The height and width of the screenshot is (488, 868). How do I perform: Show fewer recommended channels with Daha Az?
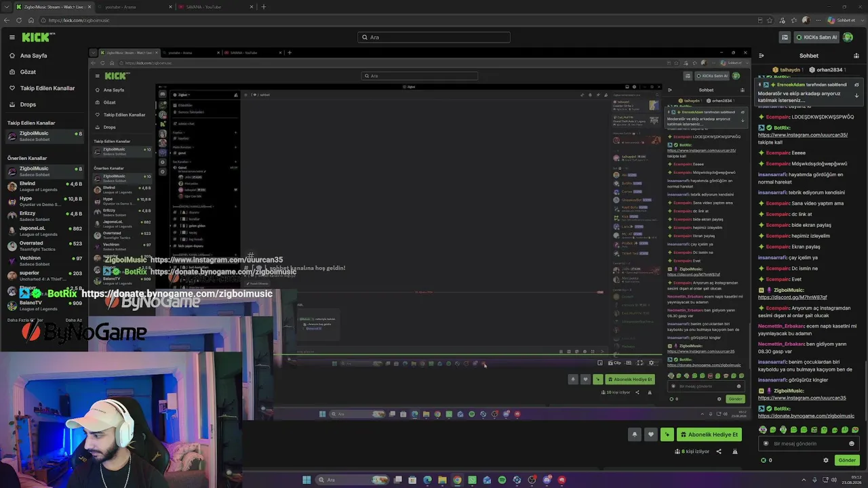[73, 320]
